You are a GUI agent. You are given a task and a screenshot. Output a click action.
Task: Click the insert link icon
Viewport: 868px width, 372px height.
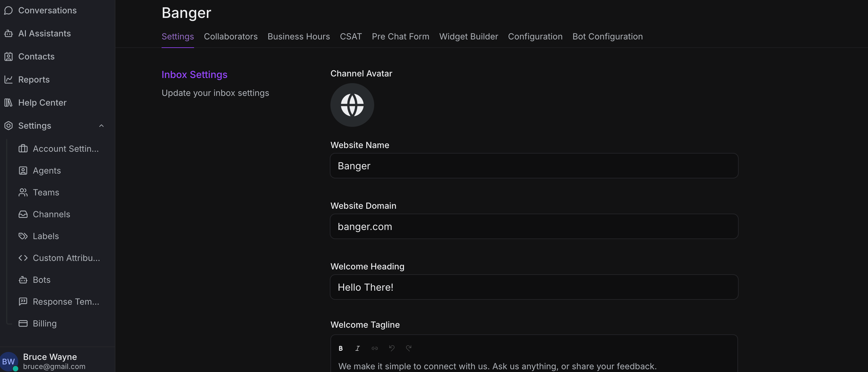(374, 348)
